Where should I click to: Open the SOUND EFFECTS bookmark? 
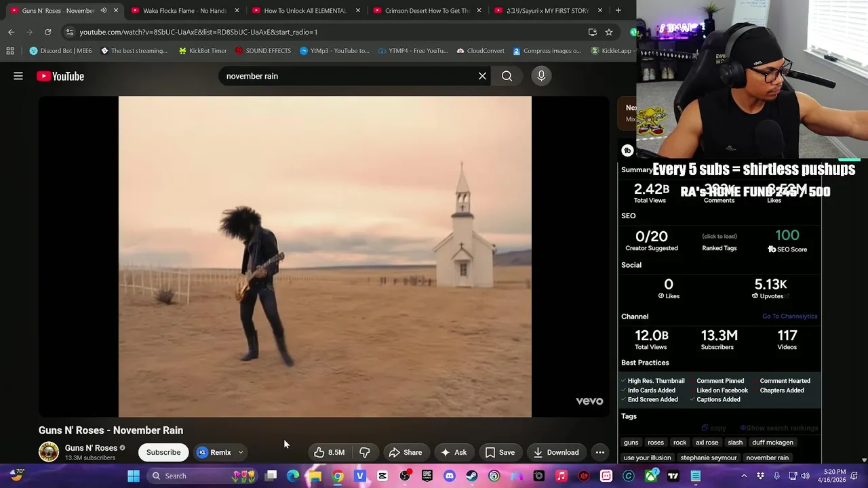tap(262, 51)
